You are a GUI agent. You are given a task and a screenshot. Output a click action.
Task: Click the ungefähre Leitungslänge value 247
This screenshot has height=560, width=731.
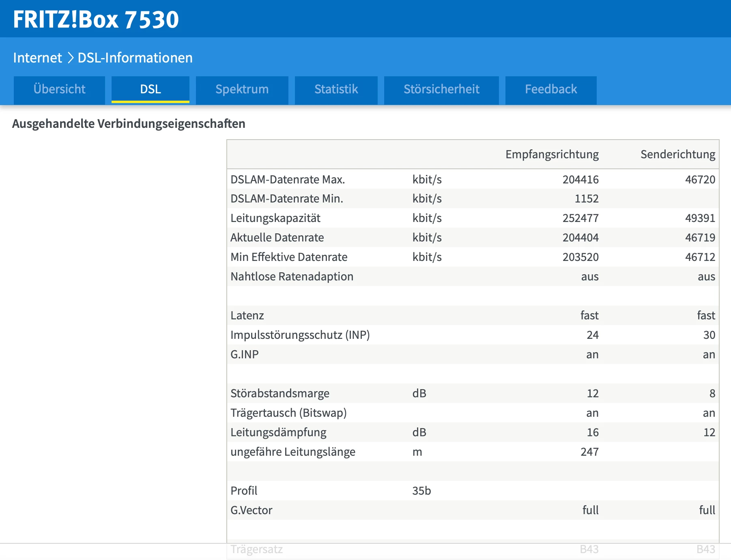[589, 452]
